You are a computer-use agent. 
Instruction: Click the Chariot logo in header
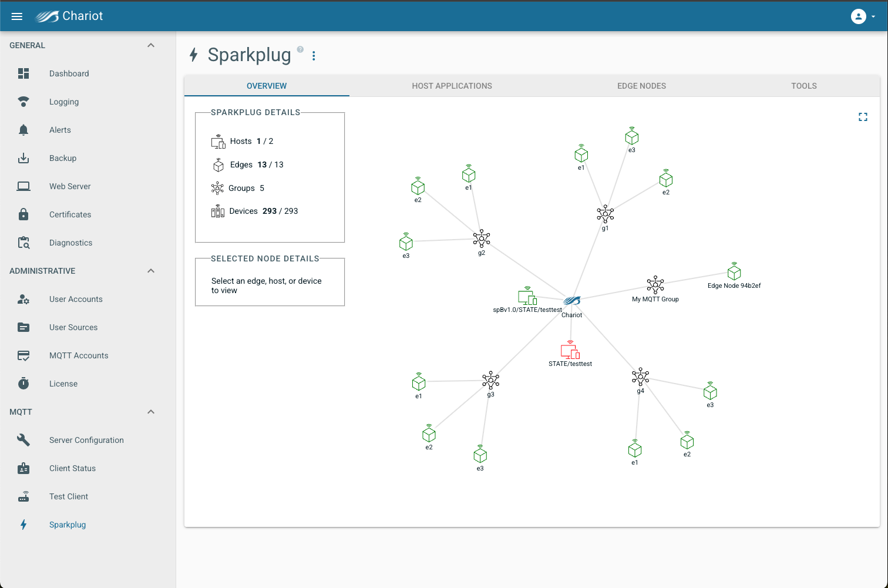pyautogui.click(x=69, y=16)
